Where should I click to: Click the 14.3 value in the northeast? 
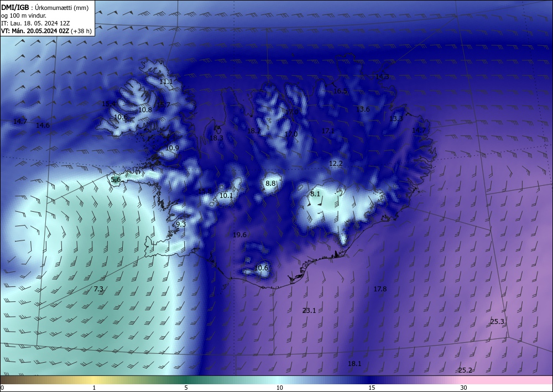382,76
